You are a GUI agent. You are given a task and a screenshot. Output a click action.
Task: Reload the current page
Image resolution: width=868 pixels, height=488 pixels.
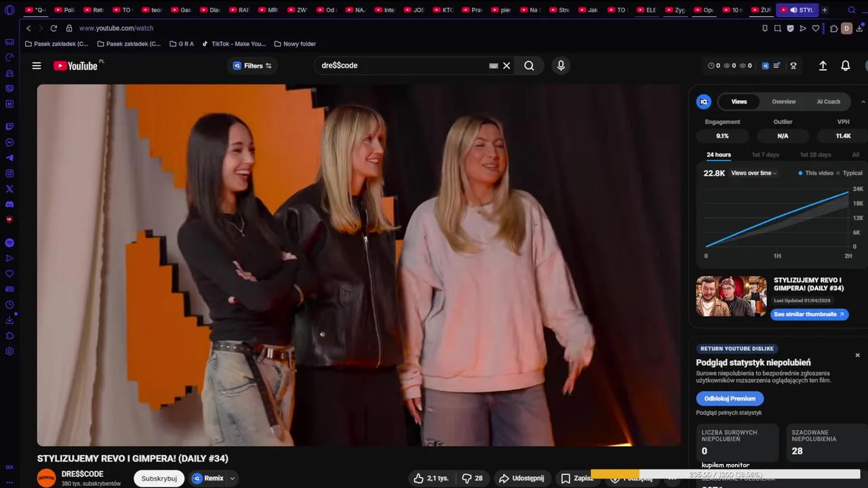tap(54, 28)
